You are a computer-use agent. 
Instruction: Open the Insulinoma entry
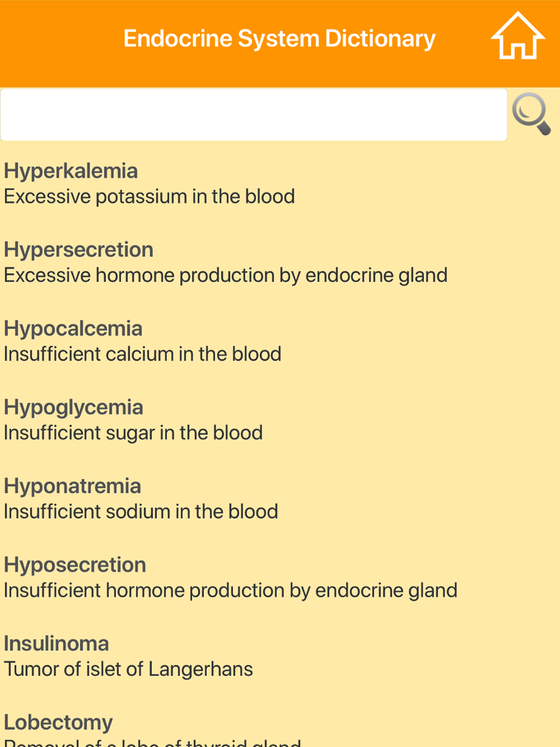(x=56, y=644)
